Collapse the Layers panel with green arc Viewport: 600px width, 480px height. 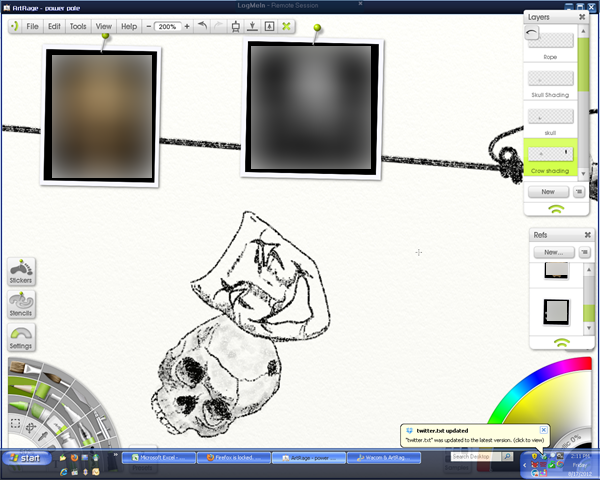point(556,209)
